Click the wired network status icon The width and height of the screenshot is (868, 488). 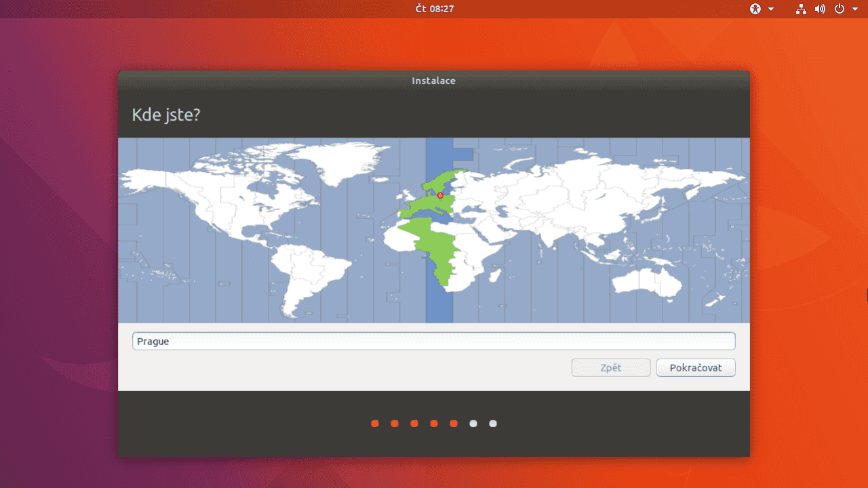(x=801, y=9)
